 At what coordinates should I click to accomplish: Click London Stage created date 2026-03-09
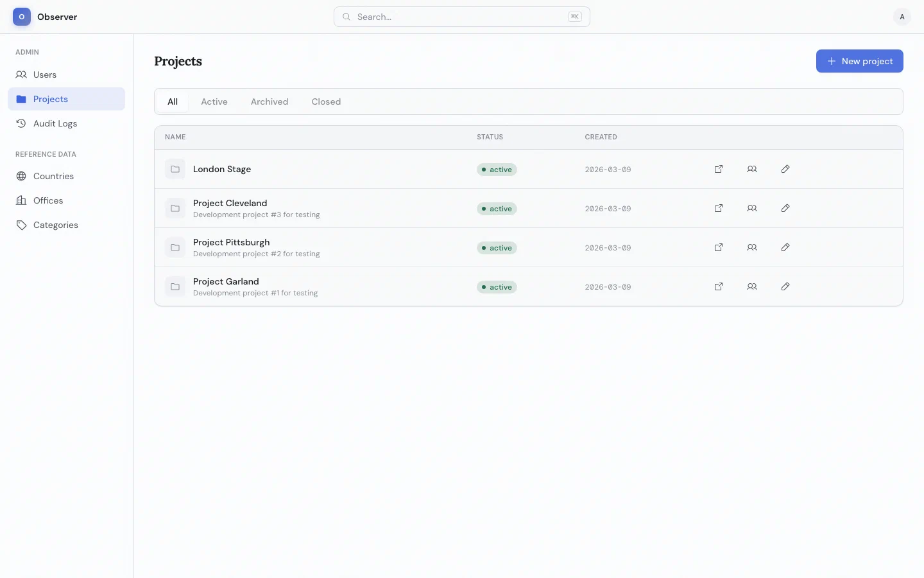click(x=608, y=170)
